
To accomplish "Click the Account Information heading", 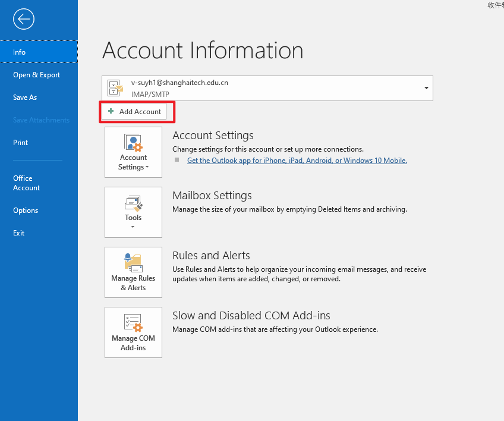I will [x=203, y=50].
